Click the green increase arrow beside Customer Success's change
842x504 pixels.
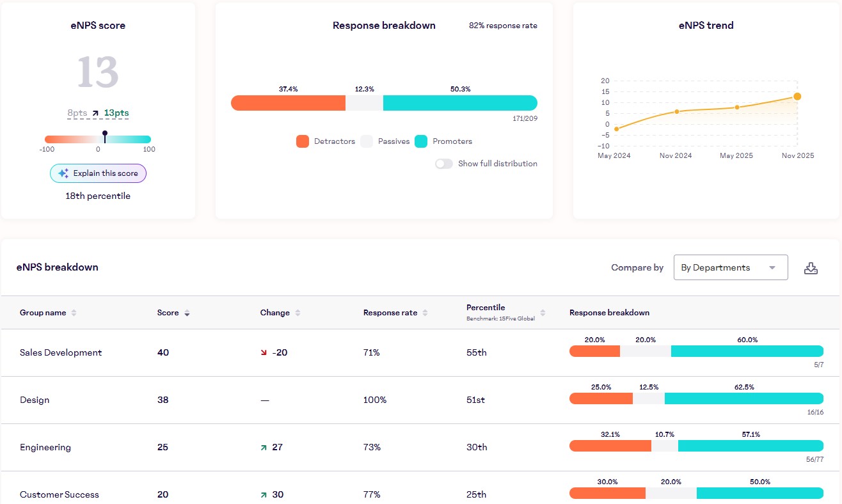point(264,494)
